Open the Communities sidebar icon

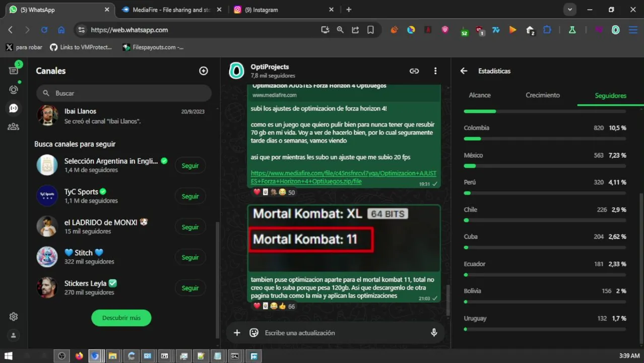14,127
